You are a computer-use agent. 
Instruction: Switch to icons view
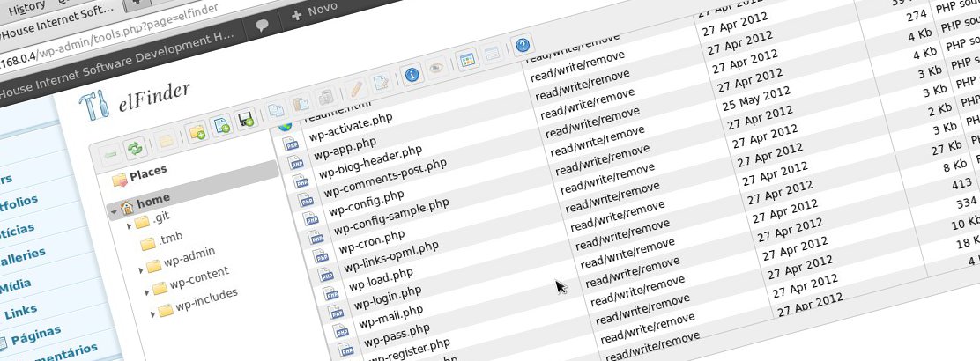tap(467, 60)
